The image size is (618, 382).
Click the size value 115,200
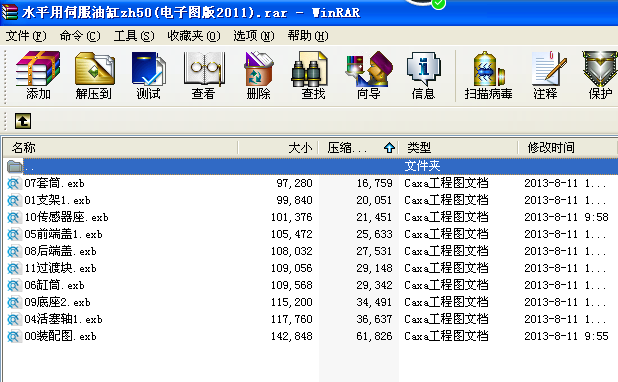click(292, 302)
